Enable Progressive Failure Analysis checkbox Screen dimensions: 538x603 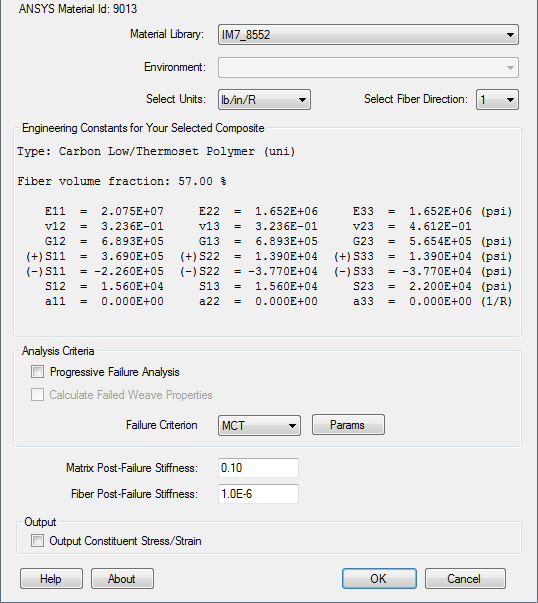click(37, 372)
